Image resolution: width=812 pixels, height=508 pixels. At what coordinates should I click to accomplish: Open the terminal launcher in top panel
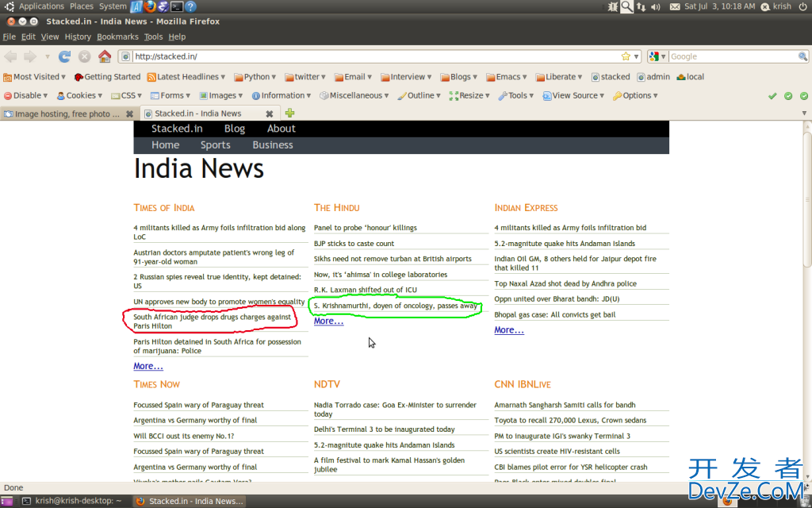pos(177,6)
